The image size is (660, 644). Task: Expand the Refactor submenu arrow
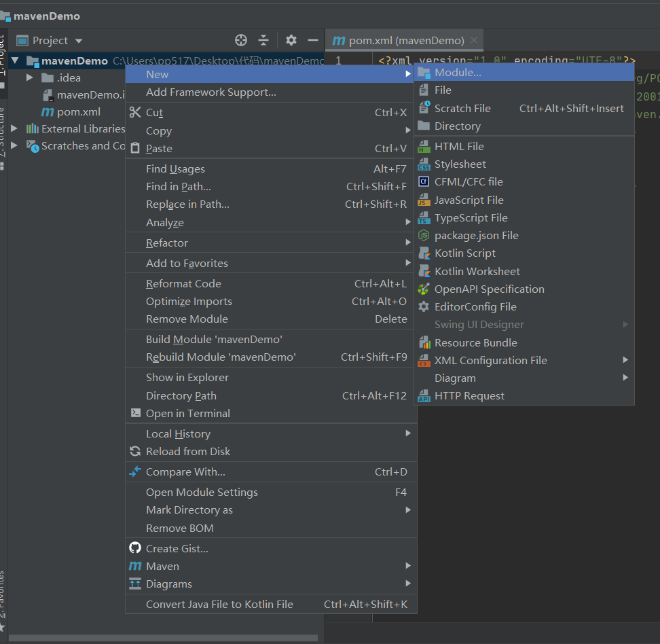tap(408, 243)
